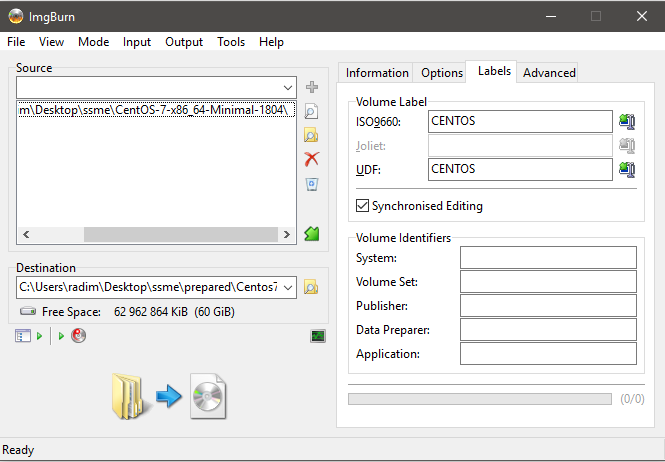This screenshot has height=462, width=665.
Task: Click the large Build folder-to-disc button
Action: (x=170, y=394)
